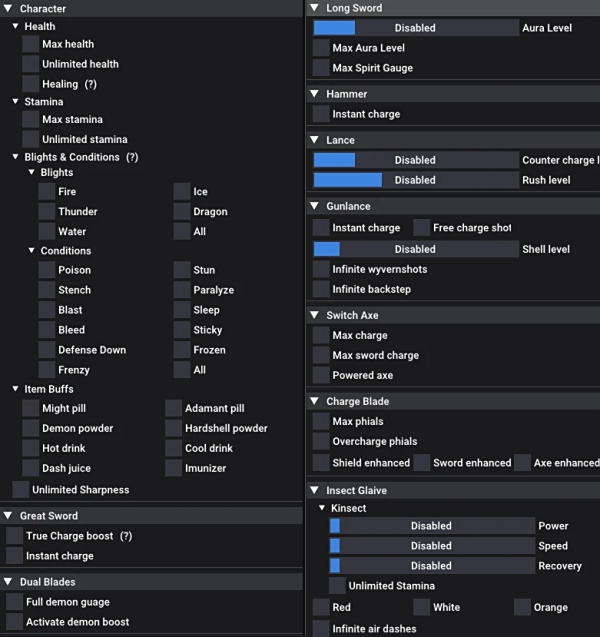Enable Infinite wyvernshots checkbox
Screen dimensions: 600x637
point(321,269)
